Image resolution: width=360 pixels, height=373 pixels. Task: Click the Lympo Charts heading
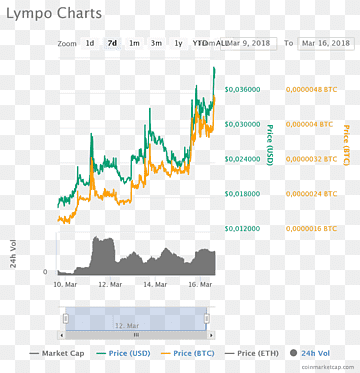click(54, 14)
